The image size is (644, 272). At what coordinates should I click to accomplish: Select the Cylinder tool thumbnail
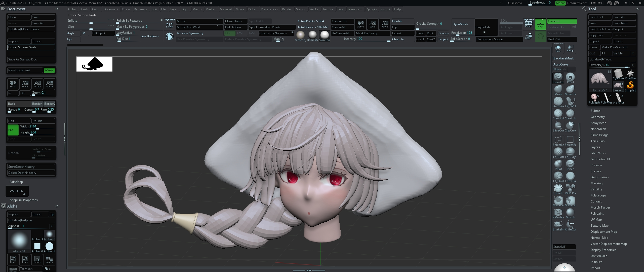click(618, 75)
